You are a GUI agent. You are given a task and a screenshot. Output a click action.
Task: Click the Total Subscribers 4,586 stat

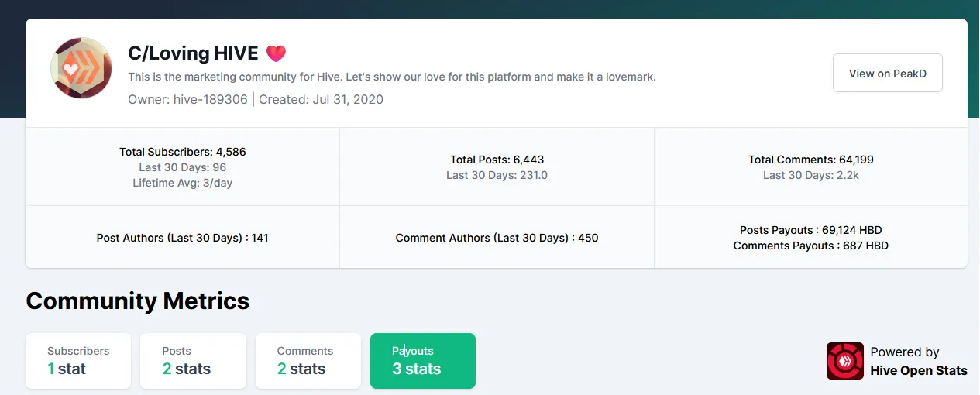point(183,152)
